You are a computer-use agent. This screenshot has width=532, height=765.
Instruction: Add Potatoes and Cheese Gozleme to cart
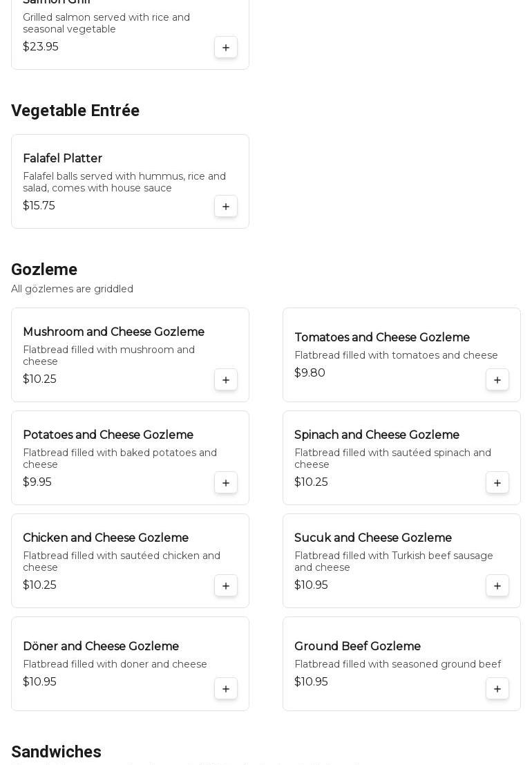pyautogui.click(x=226, y=483)
